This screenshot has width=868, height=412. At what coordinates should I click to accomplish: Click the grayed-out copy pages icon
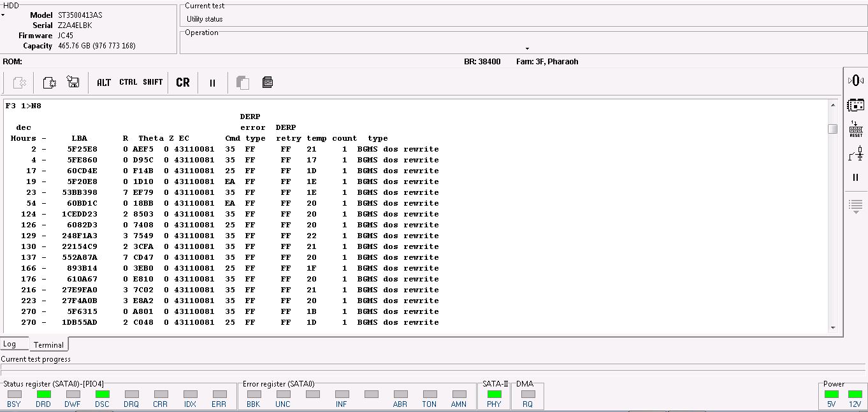(x=242, y=83)
